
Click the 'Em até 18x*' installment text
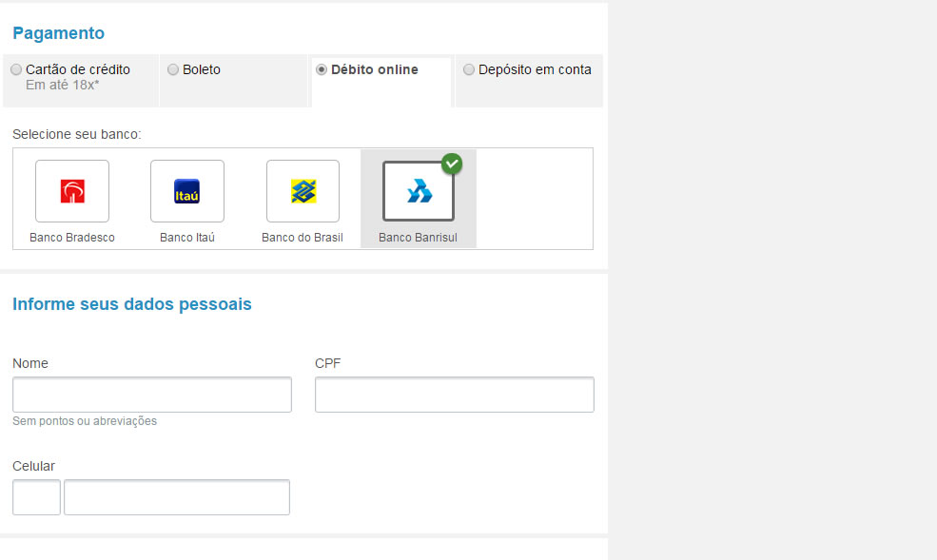63,86
